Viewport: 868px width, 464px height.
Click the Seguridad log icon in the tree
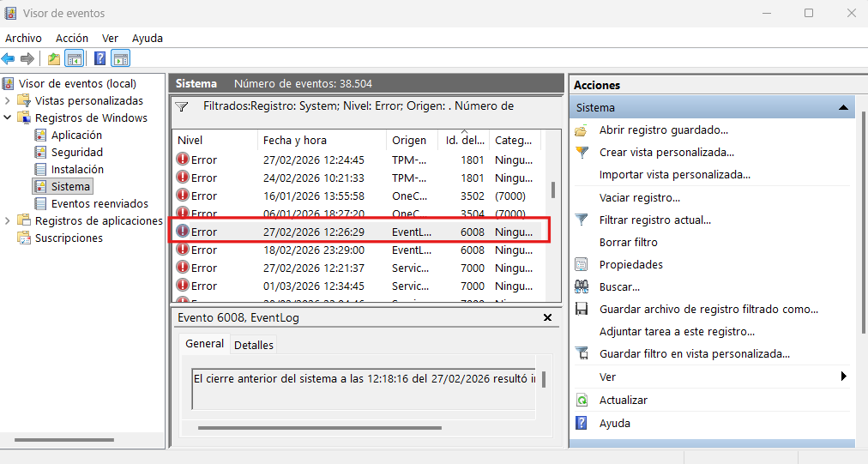(40, 153)
